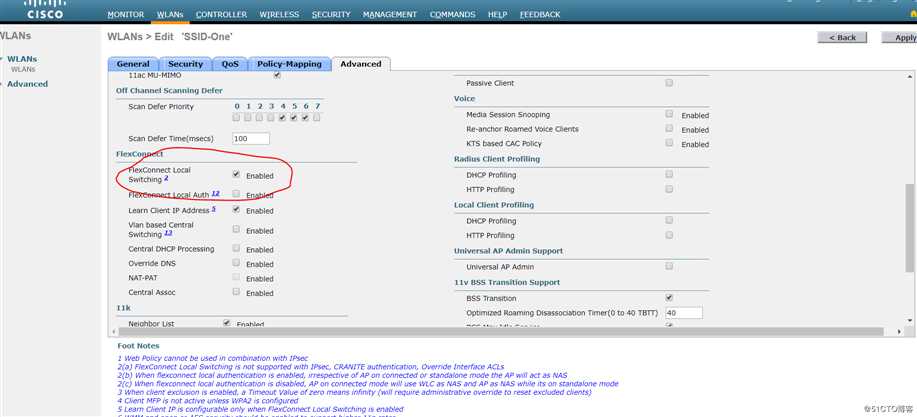Uncheck Scan Defer Priority 4 checkbox
Image resolution: width=917 pixels, height=417 pixels.
282,117
